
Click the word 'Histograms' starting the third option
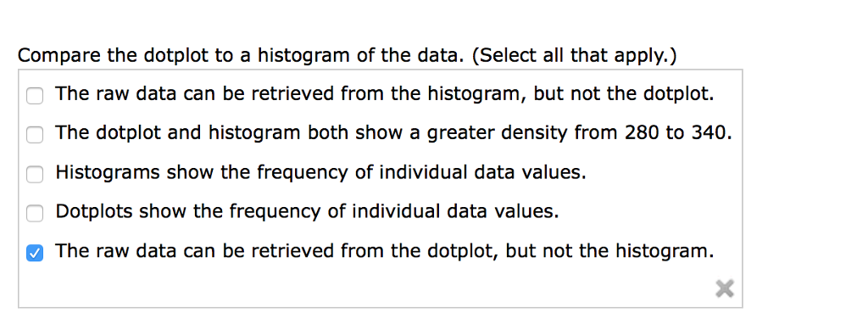[108, 173]
